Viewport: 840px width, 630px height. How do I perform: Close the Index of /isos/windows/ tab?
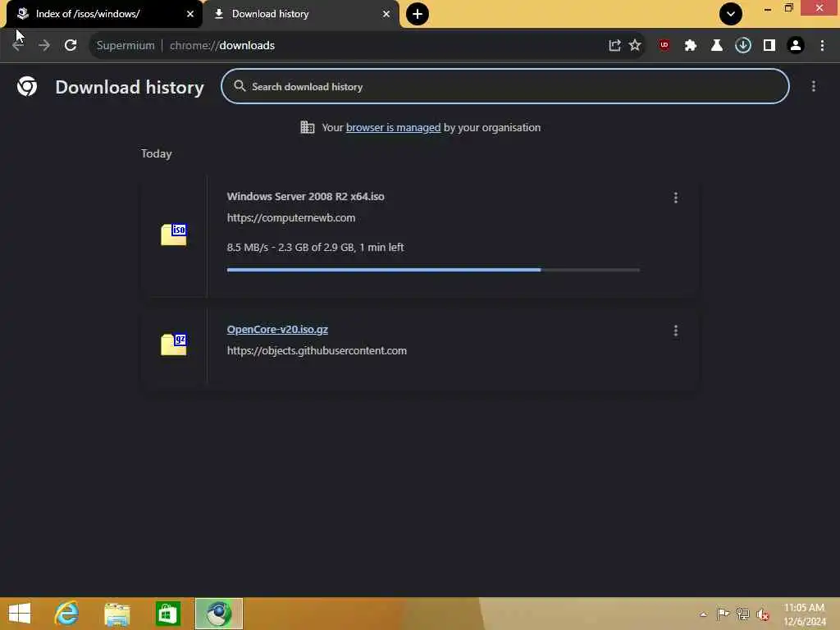coord(190,14)
